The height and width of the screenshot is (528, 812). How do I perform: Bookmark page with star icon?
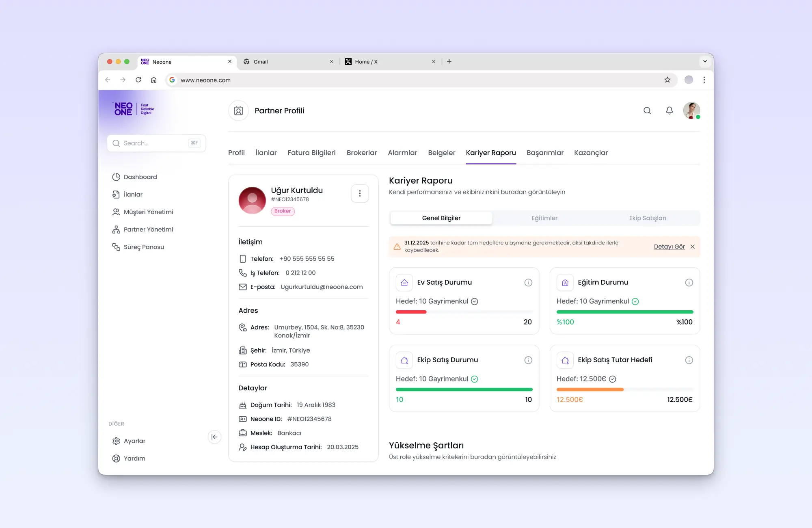[667, 80]
